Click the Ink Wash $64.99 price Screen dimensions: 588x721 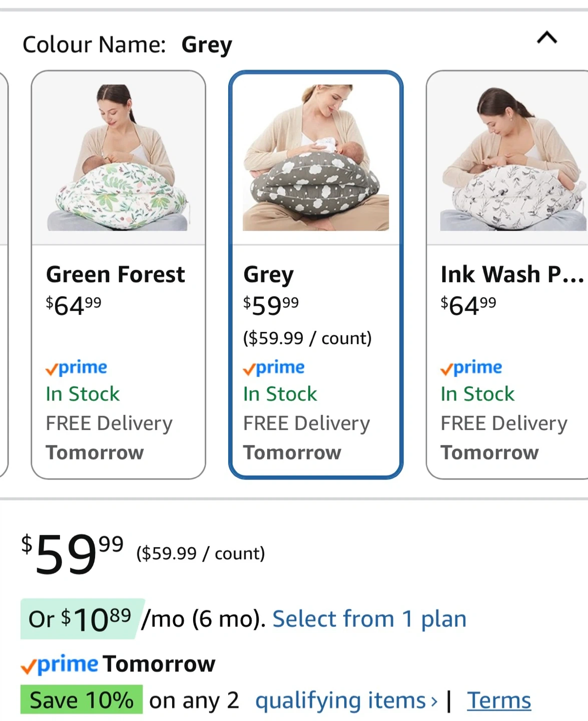[x=468, y=305]
